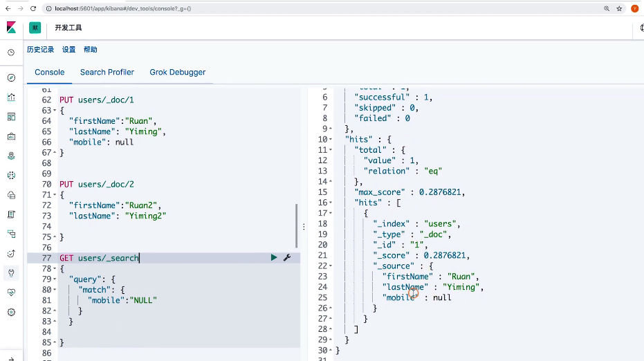Screen dimensions: 644x361
Task: Open the wrench request options menu
Action: [287, 257]
